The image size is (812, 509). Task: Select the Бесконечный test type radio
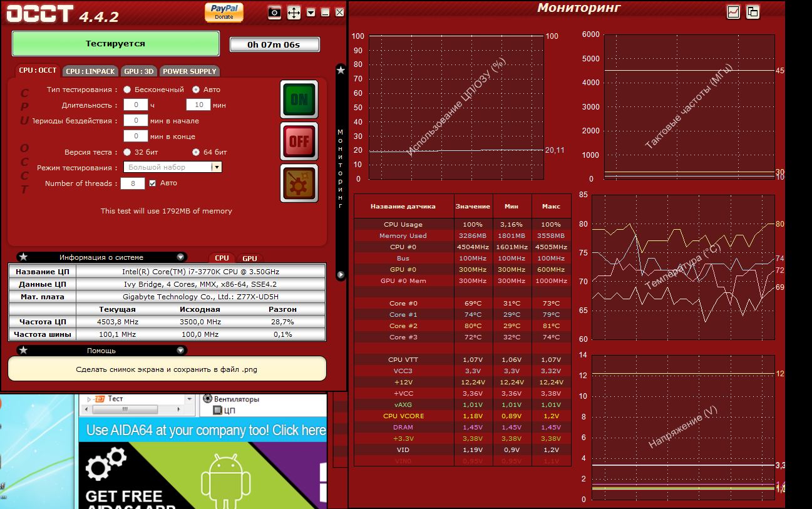pos(127,90)
